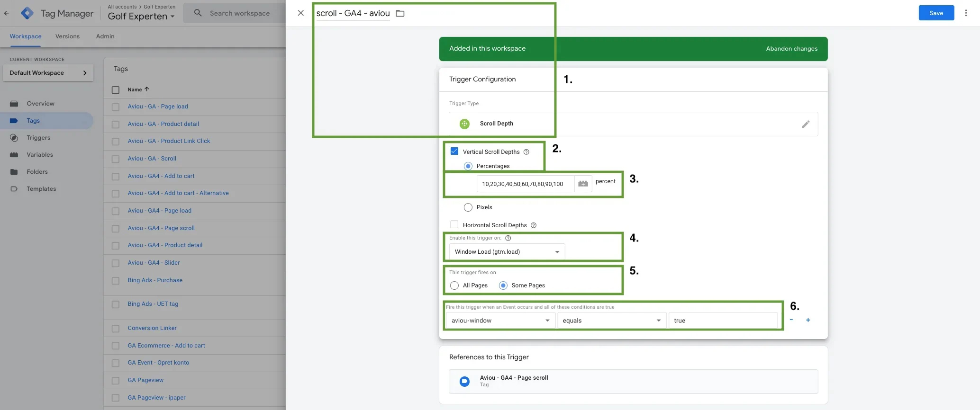Click the condition value field containing true
Screen dimensions: 980x410
click(723, 321)
